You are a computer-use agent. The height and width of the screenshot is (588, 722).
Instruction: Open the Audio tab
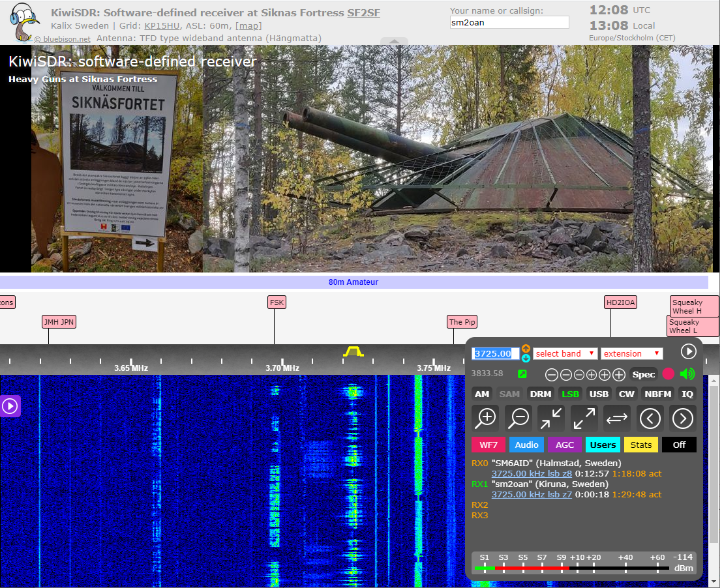[x=526, y=445]
